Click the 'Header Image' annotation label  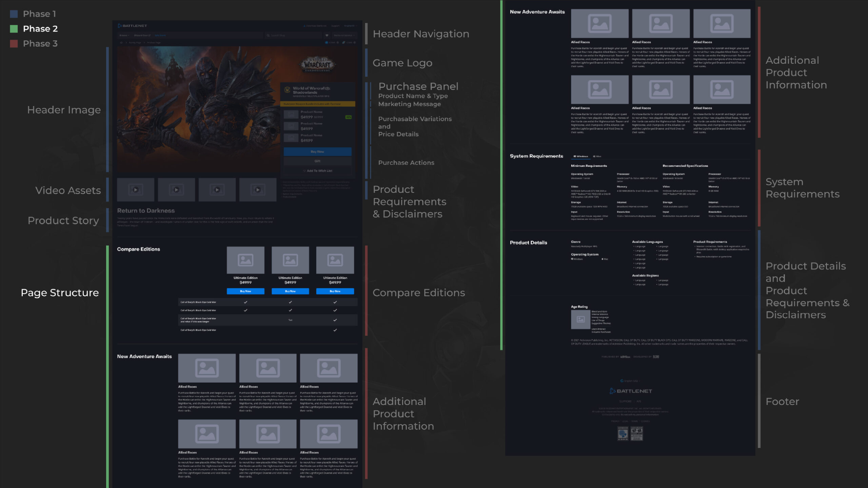click(64, 110)
